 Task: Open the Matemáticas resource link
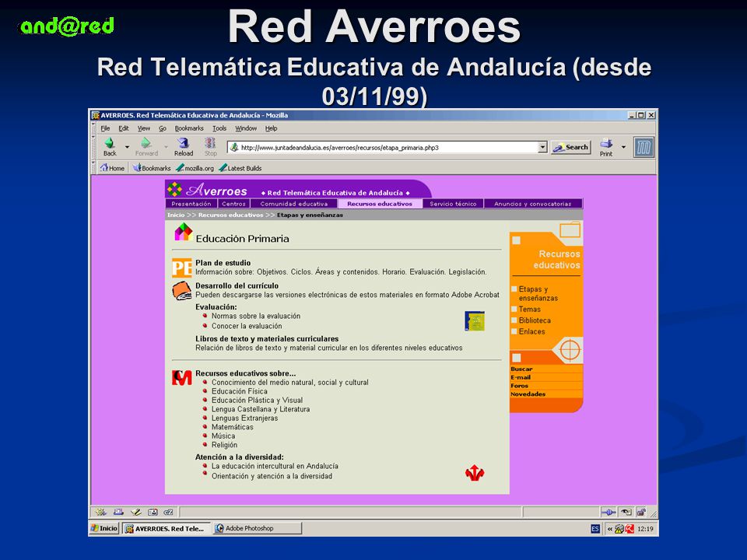point(233,427)
